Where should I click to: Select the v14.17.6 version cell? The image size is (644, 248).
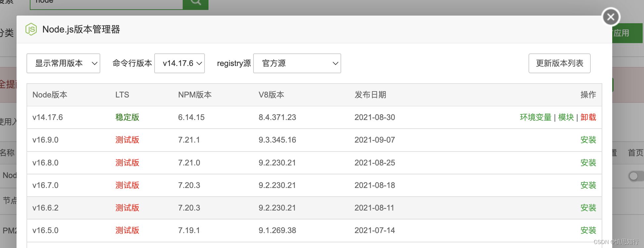click(x=48, y=117)
